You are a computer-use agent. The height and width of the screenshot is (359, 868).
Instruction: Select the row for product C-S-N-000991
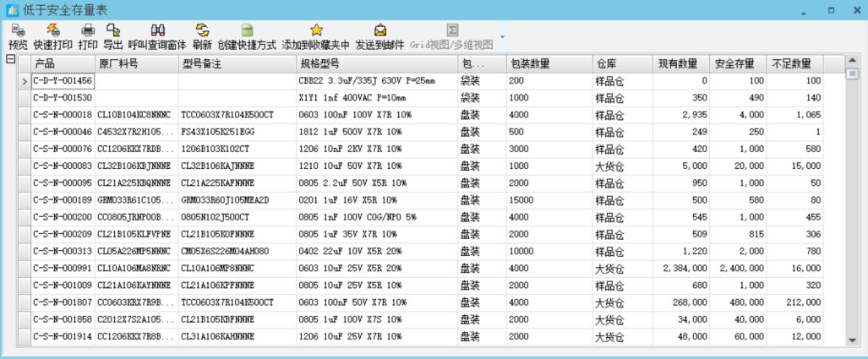(63, 268)
